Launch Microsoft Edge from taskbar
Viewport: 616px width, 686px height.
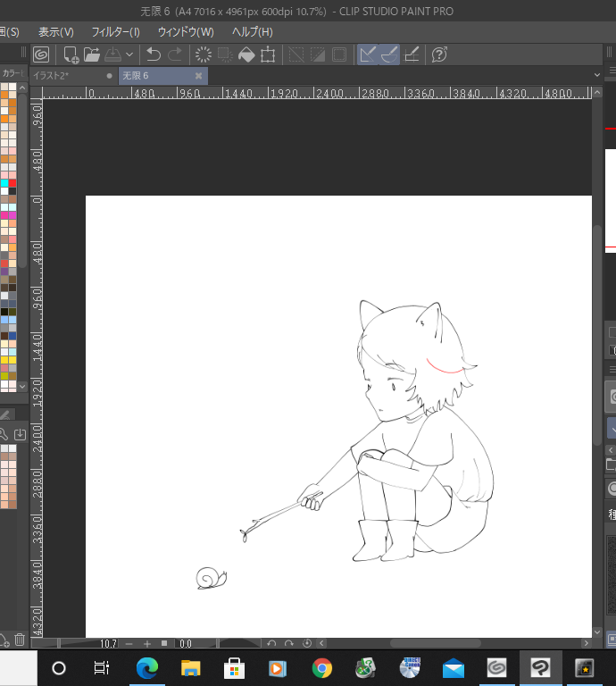[147, 668]
